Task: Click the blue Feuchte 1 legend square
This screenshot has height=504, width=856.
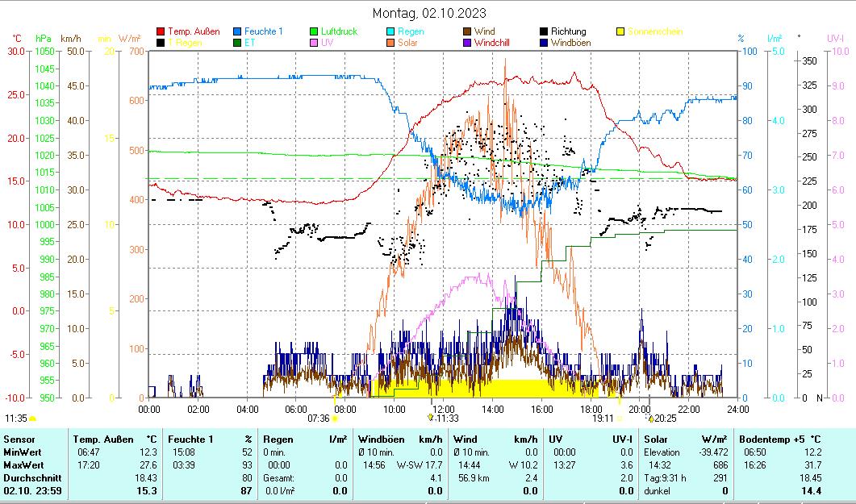Action: (238, 31)
